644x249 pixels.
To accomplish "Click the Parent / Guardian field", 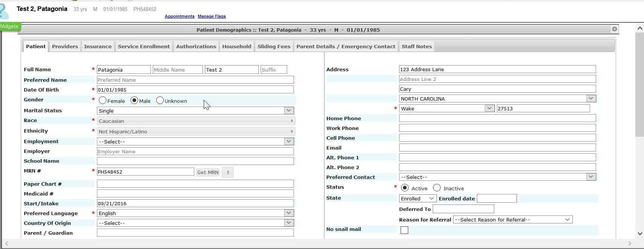I will [x=195, y=233].
